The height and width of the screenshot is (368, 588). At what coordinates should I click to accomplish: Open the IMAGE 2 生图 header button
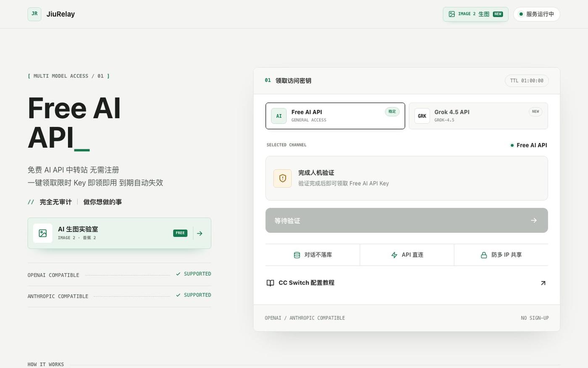(475, 14)
